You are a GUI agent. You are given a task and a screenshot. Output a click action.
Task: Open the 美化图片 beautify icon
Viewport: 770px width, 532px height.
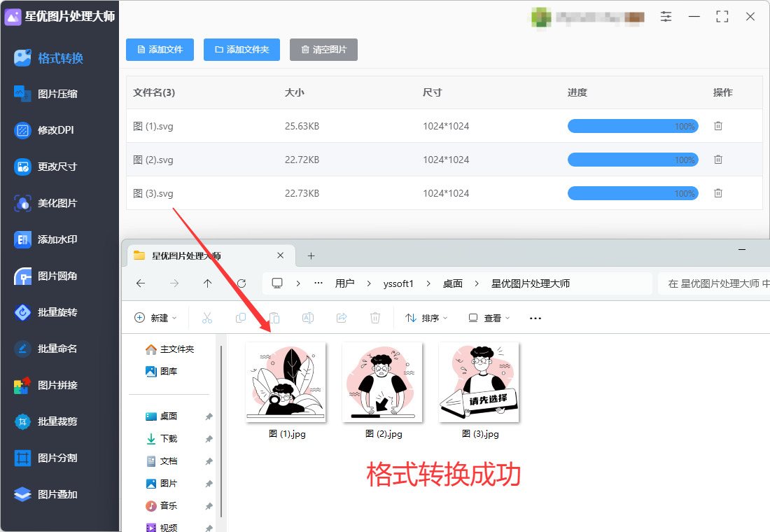pyautogui.click(x=22, y=203)
